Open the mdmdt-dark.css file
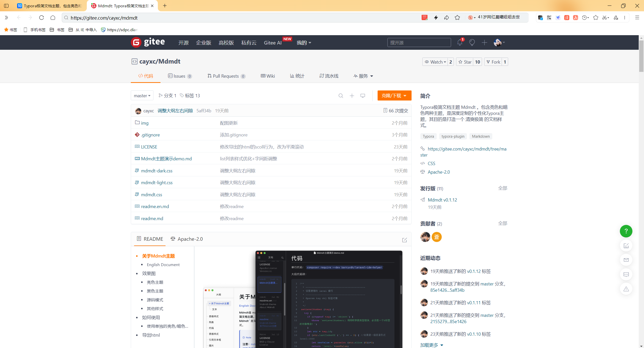 click(x=157, y=171)
